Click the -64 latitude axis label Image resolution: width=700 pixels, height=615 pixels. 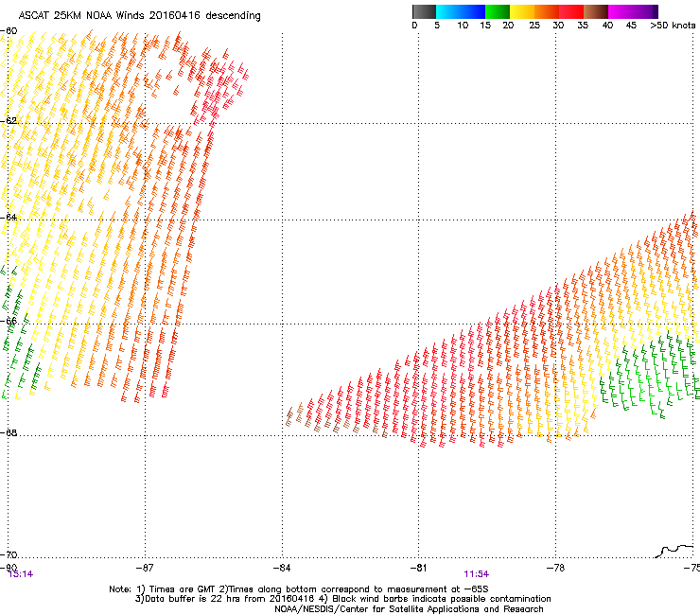pyautogui.click(x=9, y=217)
